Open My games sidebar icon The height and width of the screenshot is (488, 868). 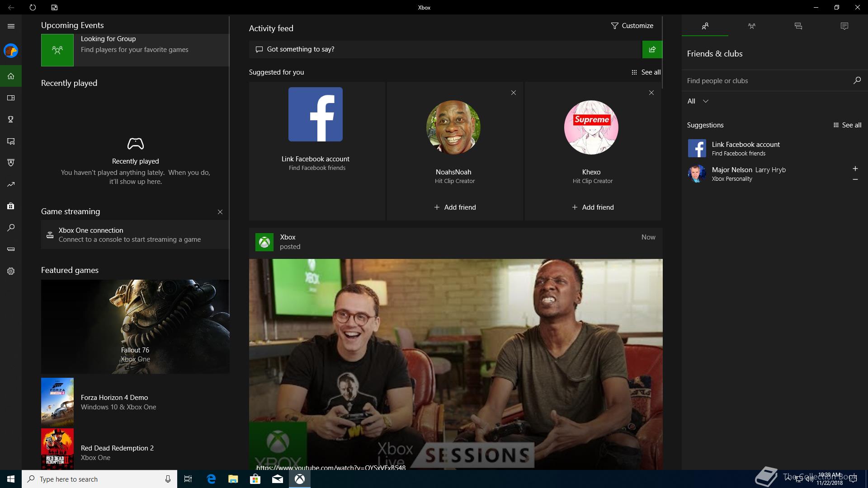pyautogui.click(x=11, y=98)
